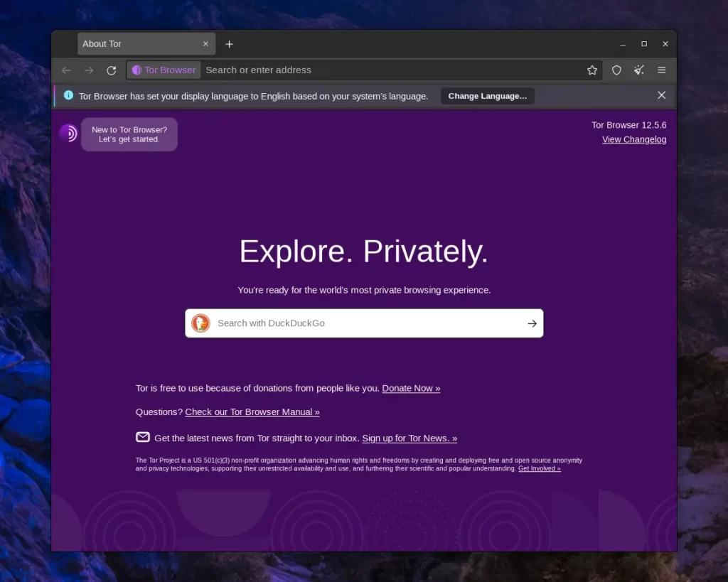Select the About Tor tab
Viewport: 728px width, 582px height.
pos(146,43)
